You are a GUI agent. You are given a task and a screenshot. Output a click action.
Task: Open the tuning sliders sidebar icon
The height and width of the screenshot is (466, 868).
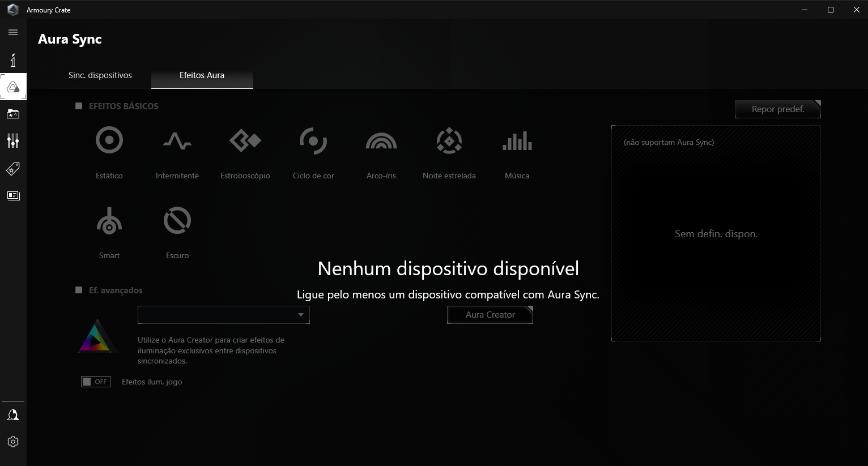[x=13, y=140]
